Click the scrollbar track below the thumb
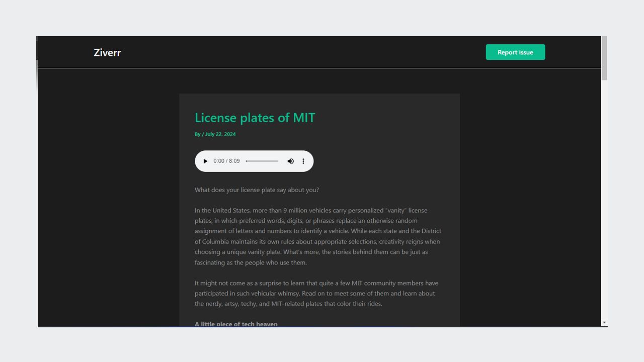The image size is (644, 362). point(604,201)
